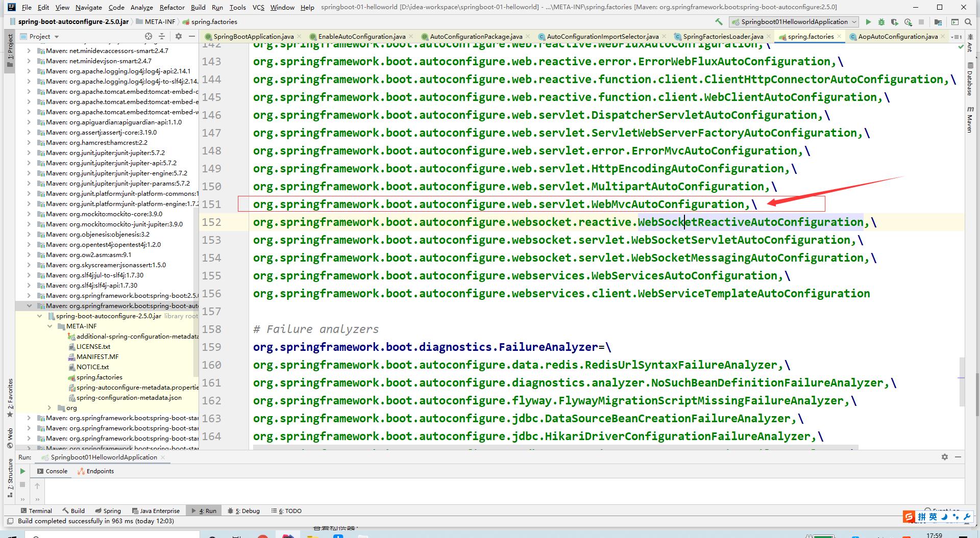
Task: Hide the Project panel with minus icon
Action: [x=192, y=36]
